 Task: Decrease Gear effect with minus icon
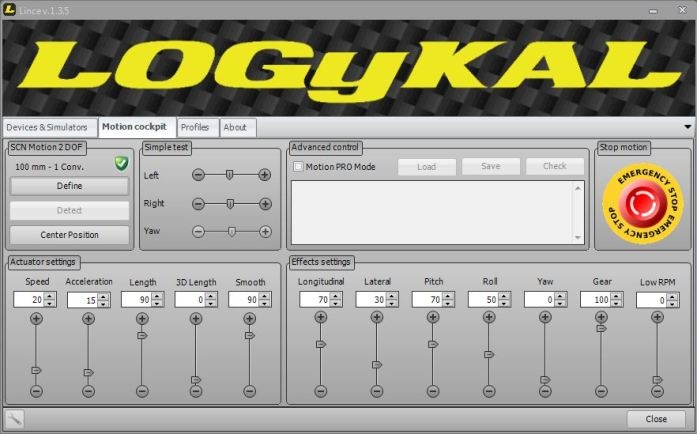601,391
